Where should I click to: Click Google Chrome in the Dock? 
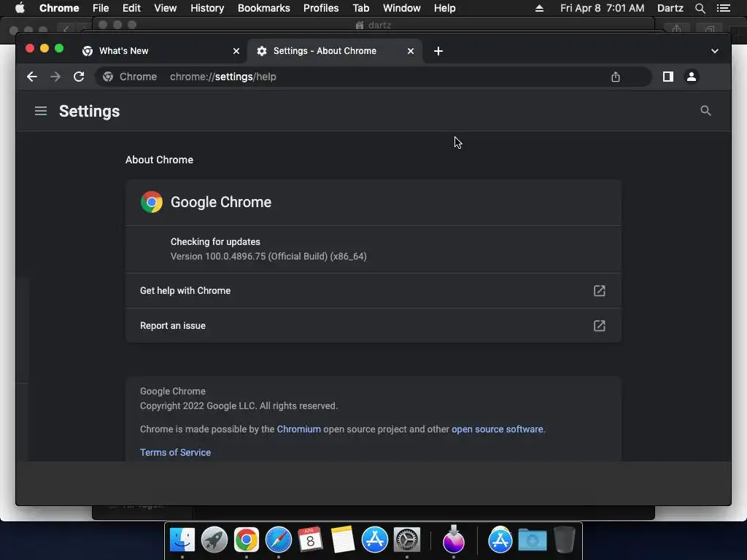tap(247, 540)
